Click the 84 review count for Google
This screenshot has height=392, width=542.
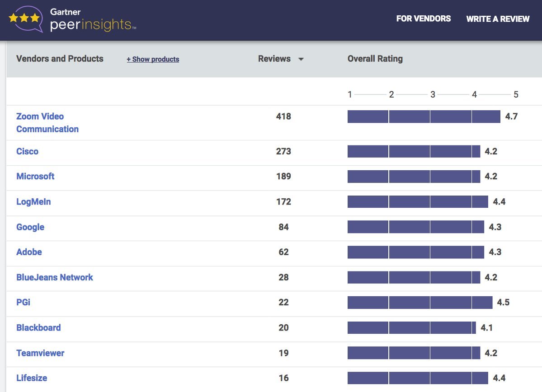[283, 227]
